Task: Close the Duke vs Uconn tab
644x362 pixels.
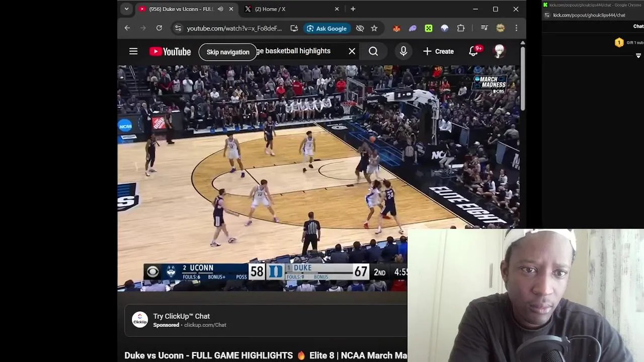Action: (x=231, y=9)
